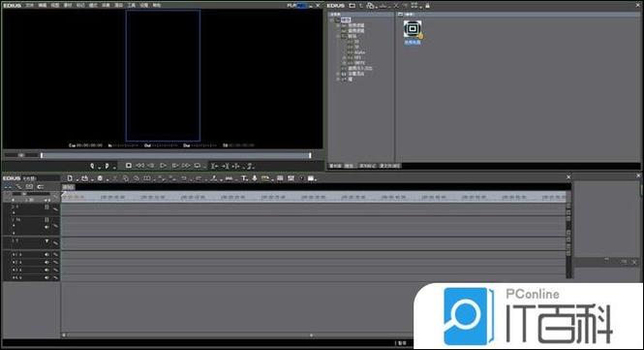Select the preset thumbnail in the bin window
This screenshot has height=350, width=644.
[413, 30]
